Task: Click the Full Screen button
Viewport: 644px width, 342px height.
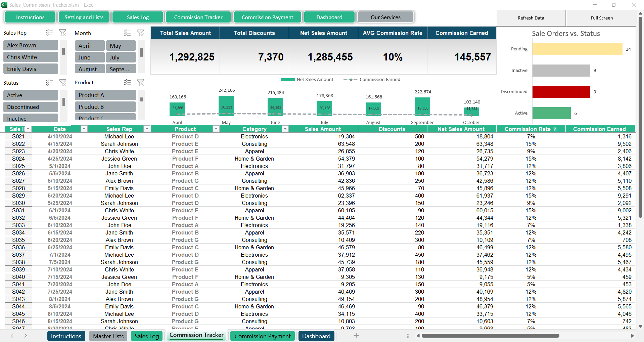Action: (x=601, y=18)
